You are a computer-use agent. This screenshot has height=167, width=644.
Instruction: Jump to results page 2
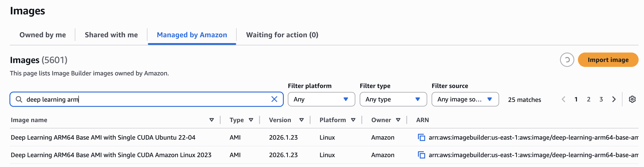pos(588,99)
